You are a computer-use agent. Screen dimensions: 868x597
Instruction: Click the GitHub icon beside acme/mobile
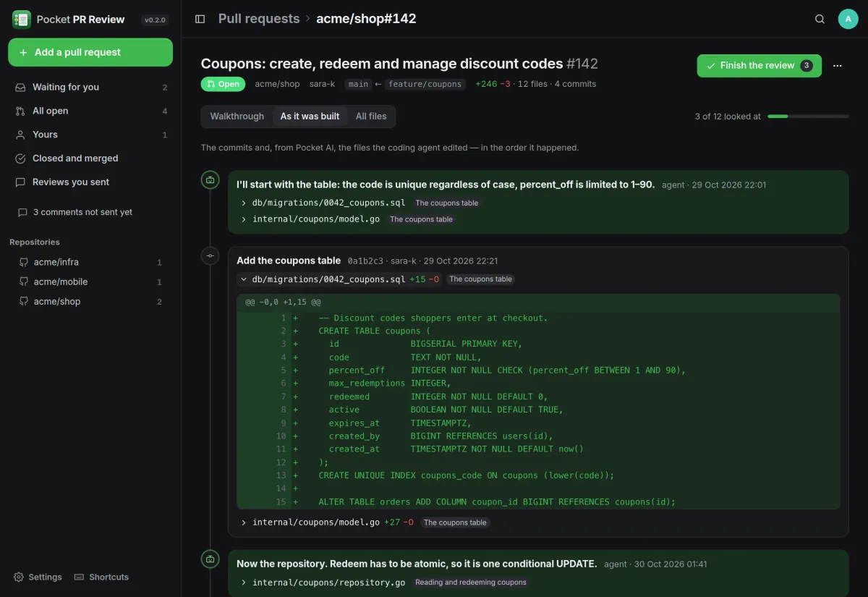click(24, 281)
